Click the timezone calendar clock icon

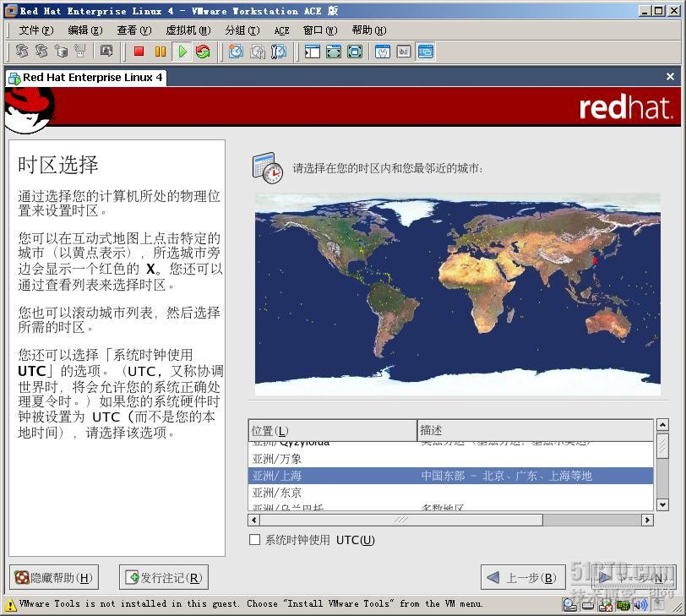click(268, 168)
